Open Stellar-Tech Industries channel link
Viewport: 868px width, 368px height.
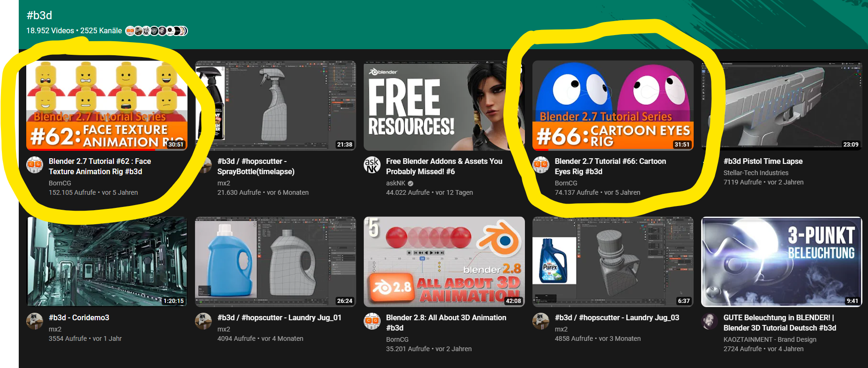tap(756, 173)
